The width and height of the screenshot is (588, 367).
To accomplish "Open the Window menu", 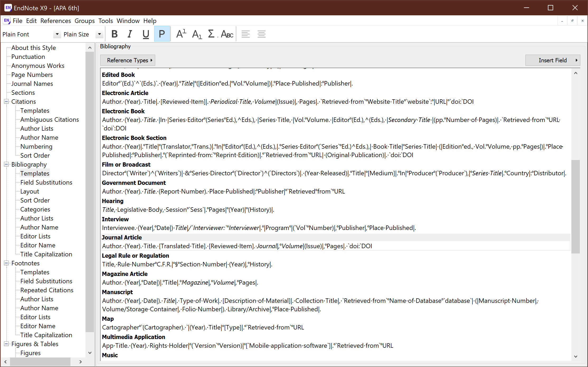I will pyautogui.click(x=128, y=21).
